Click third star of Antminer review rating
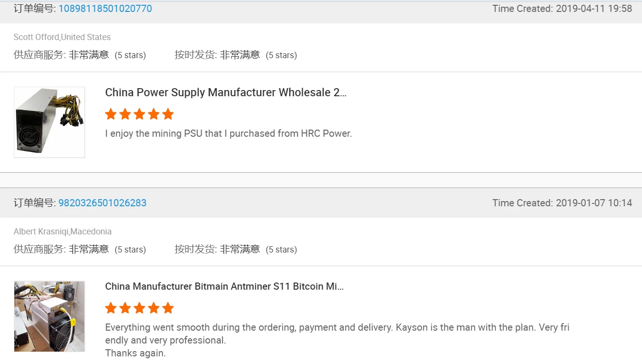The height and width of the screenshot is (364, 642). pos(139,308)
